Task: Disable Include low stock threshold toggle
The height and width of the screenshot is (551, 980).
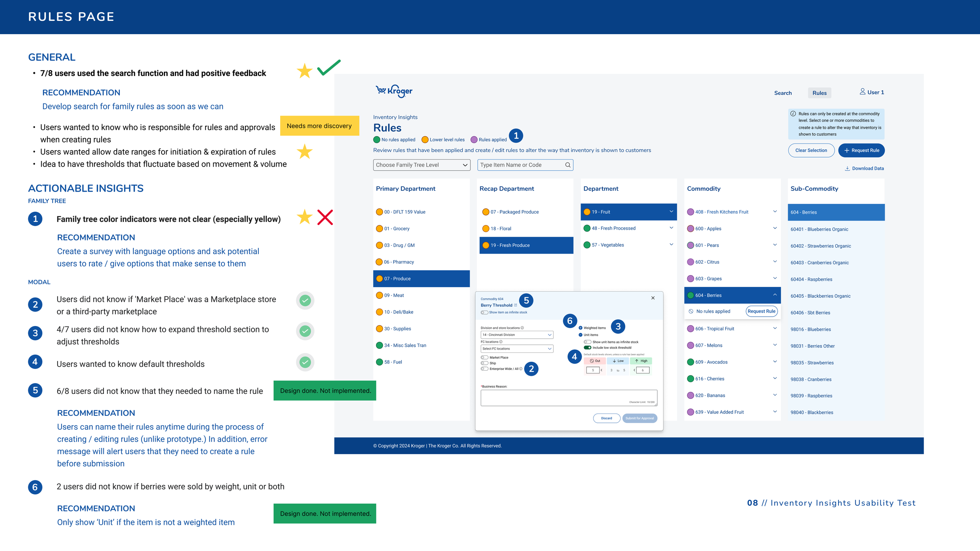Action: point(587,348)
